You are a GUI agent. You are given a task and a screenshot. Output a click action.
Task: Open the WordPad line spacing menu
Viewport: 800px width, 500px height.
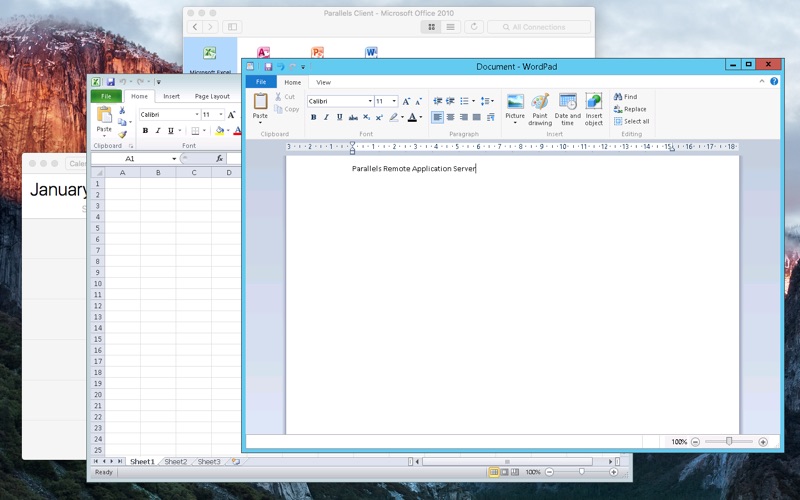[487, 101]
